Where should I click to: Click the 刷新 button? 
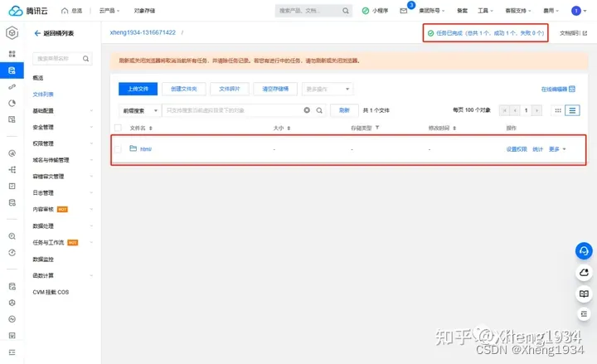click(344, 110)
